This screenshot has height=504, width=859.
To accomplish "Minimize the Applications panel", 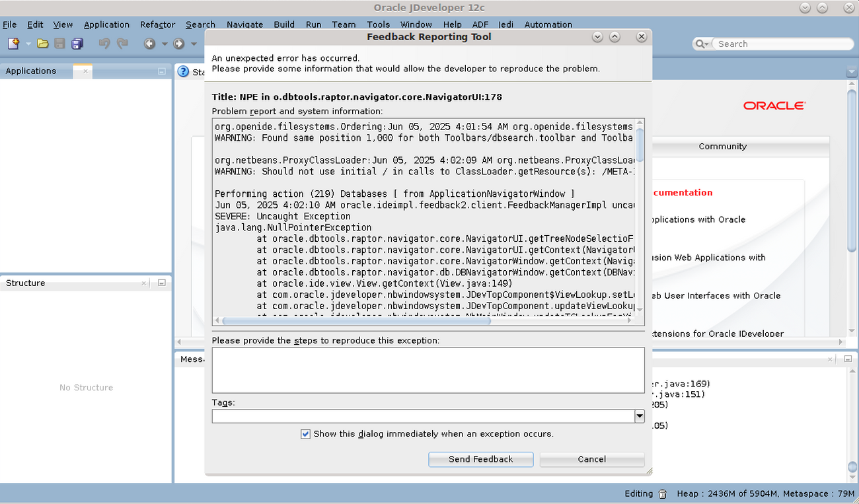I will 162,71.
